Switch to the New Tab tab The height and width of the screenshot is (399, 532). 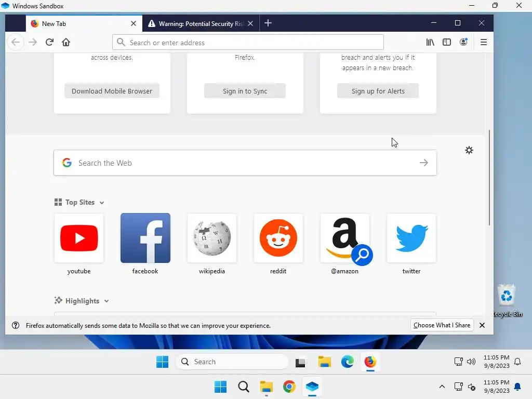tap(84, 23)
